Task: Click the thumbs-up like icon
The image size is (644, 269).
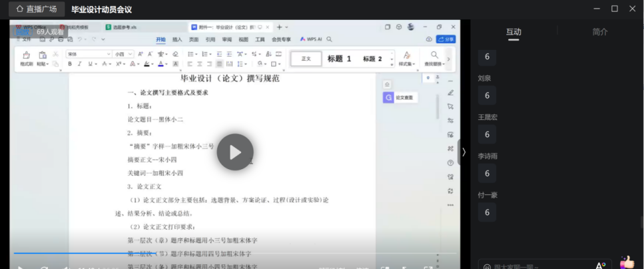Action: pos(627,263)
